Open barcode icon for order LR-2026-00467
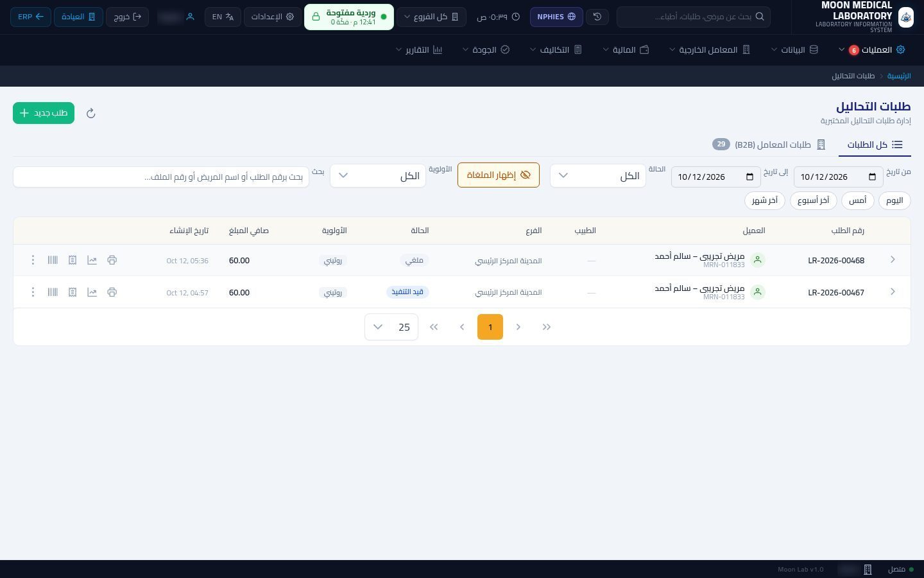The image size is (924, 578). point(53,292)
